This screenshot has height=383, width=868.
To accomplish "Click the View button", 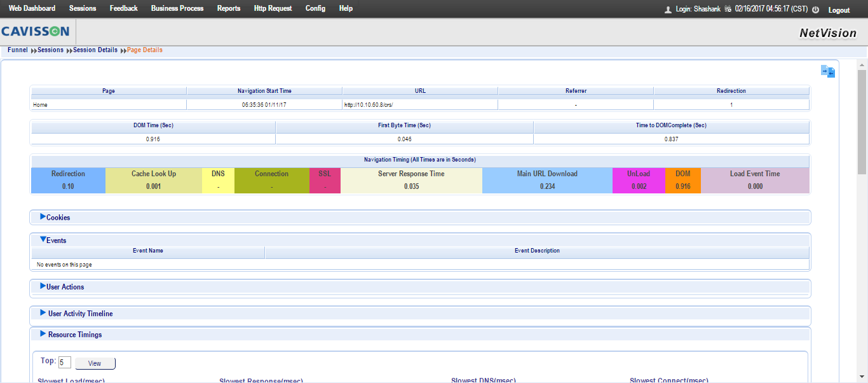I will [x=95, y=363].
